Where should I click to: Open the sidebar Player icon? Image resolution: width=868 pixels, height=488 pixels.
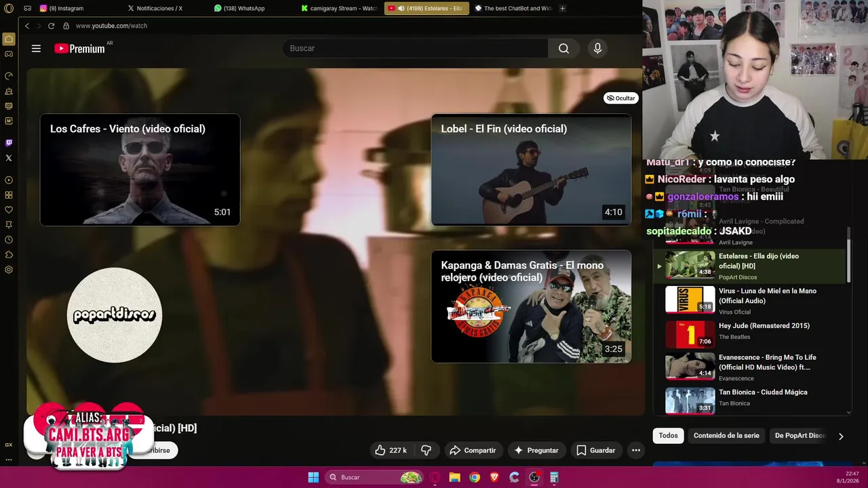click(9, 180)
